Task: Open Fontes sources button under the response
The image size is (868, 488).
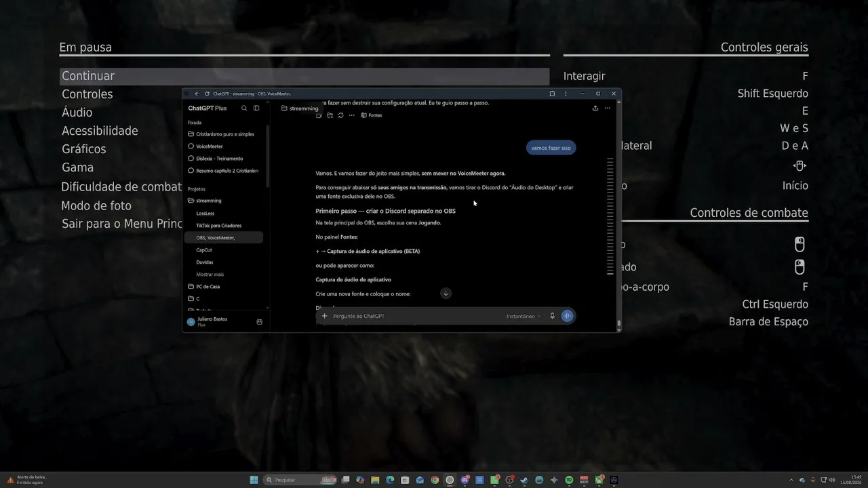Action: [372, 115]
